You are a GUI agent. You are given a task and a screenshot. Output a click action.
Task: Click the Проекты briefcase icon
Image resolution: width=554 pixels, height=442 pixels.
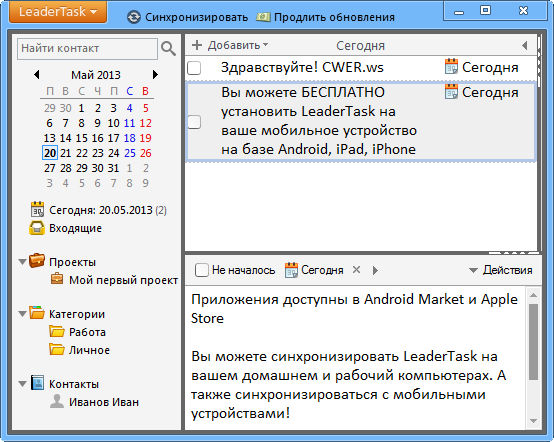click(x=37, y=261)
